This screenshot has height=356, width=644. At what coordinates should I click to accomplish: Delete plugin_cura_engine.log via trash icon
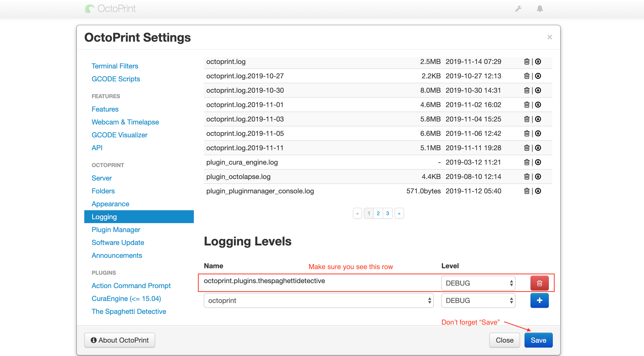point(527,162)
